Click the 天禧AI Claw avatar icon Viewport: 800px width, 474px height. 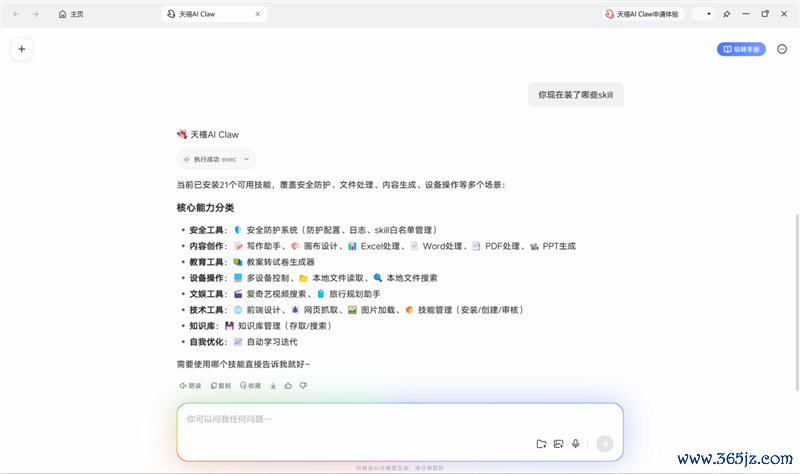(x=182, y=135)
